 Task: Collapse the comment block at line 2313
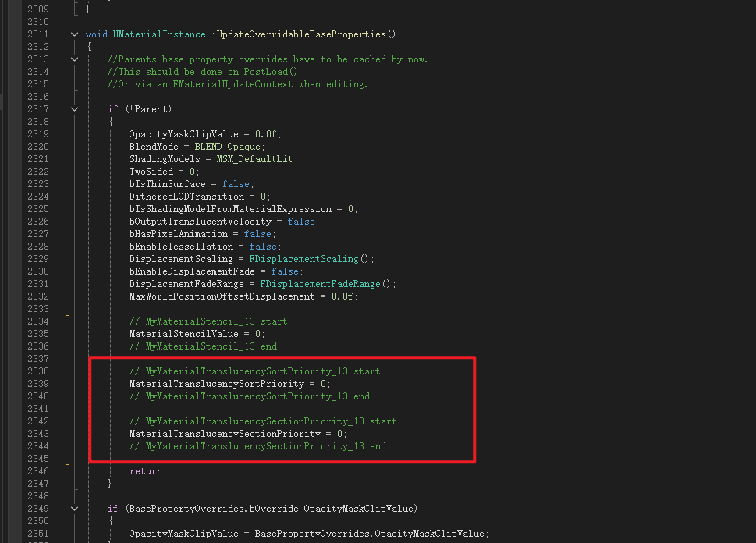[x=75, y=59]
